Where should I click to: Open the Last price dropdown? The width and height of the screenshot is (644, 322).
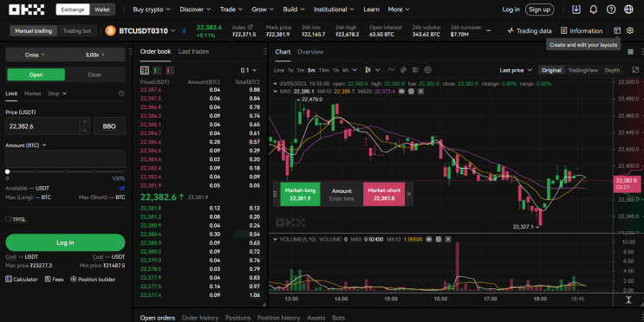click(x=516, y=70)
